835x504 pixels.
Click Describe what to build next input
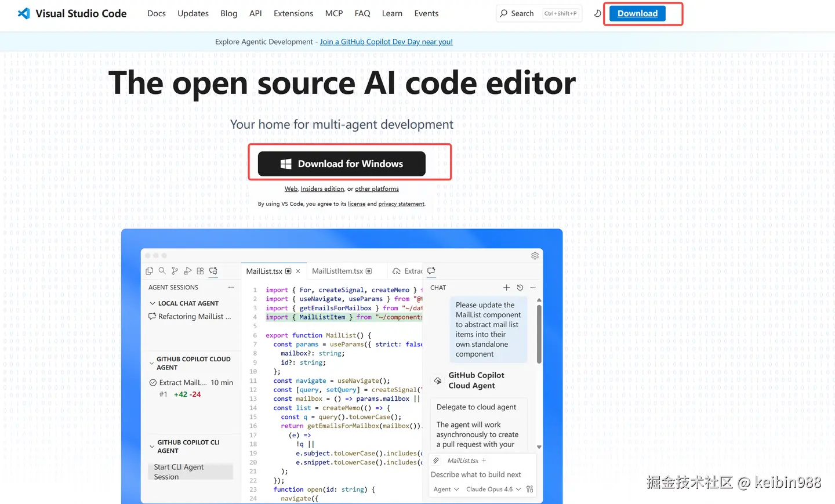(475, 474)
